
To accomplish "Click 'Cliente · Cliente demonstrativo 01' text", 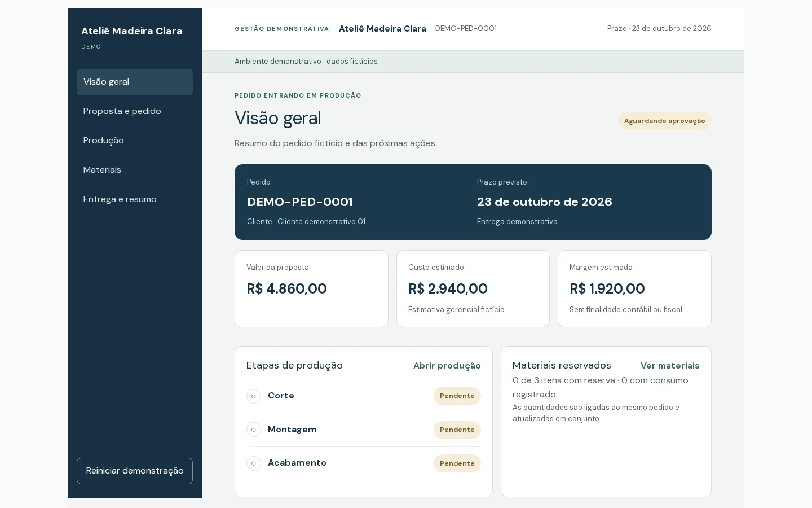I will 306,222.
